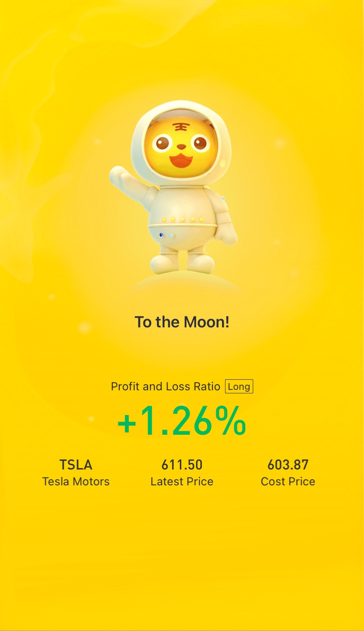Click the Latest Price label
The image size is (364, 631).
[182, 481]
